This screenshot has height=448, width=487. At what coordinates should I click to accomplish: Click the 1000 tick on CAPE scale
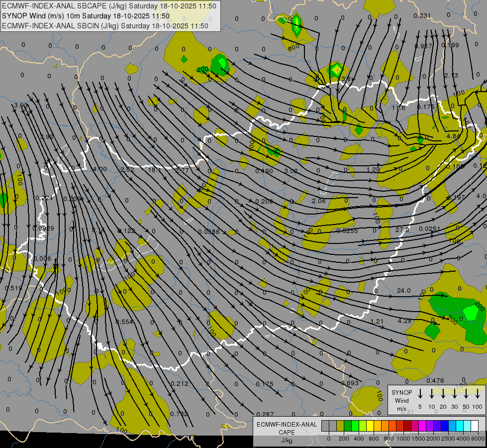[403, 439]
